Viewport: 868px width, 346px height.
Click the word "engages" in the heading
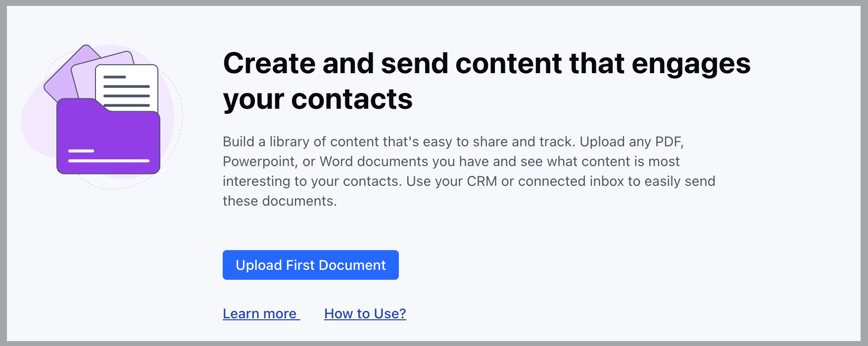pos(691,64)
